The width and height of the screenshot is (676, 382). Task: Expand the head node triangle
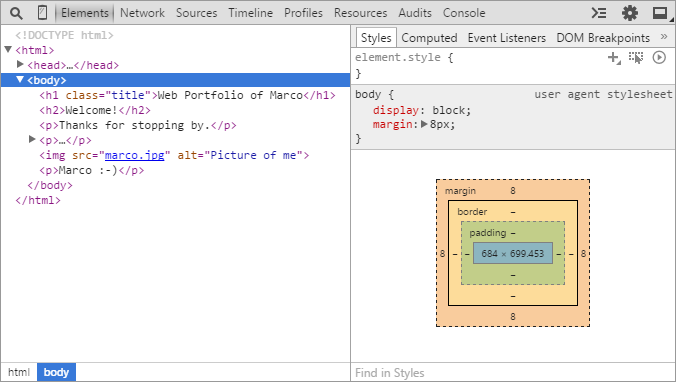(20, 64)
